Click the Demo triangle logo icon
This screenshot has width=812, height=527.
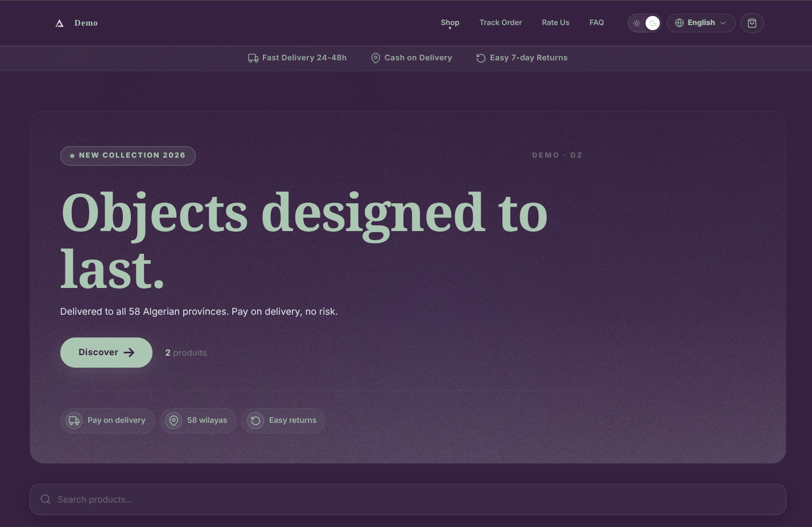pos(59,23)
